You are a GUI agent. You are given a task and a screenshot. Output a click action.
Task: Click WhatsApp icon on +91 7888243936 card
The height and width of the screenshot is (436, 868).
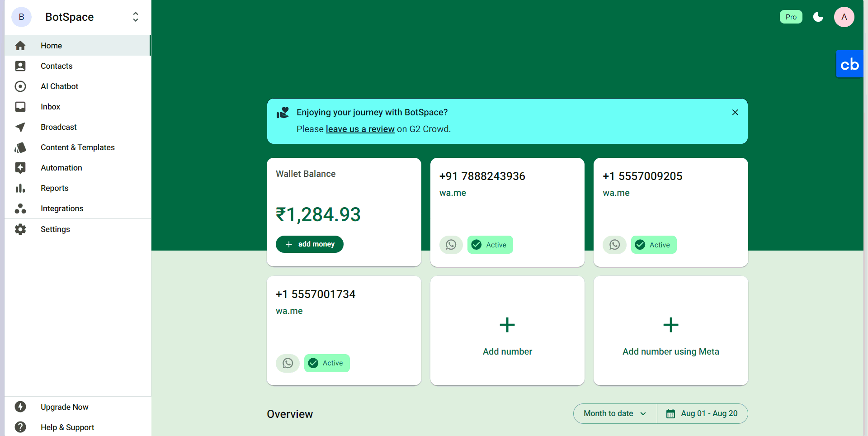(x=451, y=245)
